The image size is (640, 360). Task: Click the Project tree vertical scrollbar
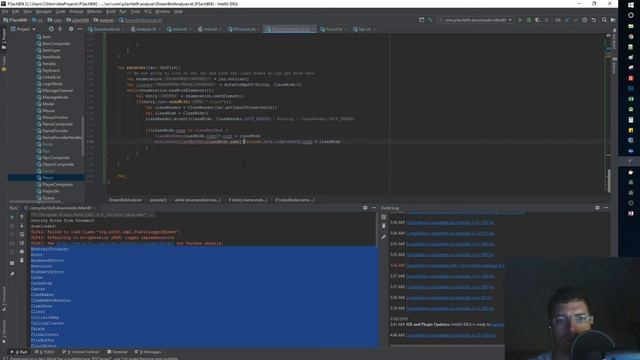(83, 136)
